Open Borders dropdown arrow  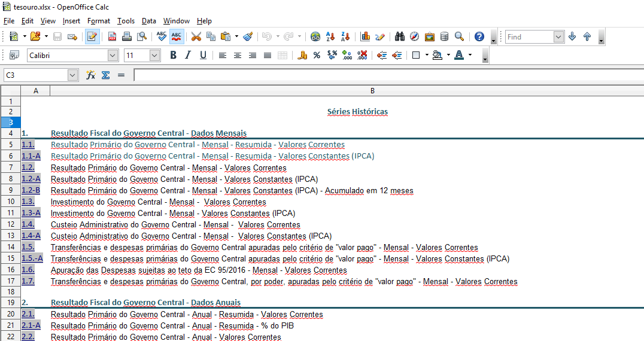click(x=427, y=55)
